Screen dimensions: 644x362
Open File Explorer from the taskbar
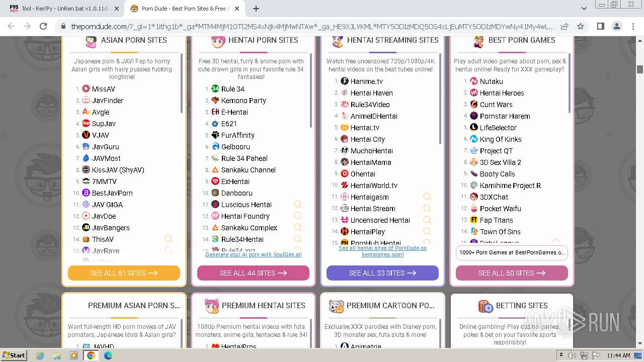point(57,355)
